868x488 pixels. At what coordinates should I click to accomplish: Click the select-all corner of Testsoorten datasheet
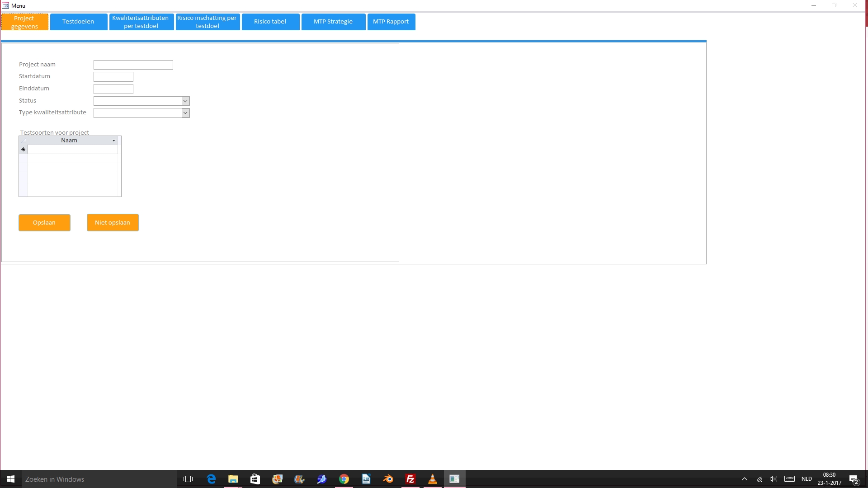[23, 141]
